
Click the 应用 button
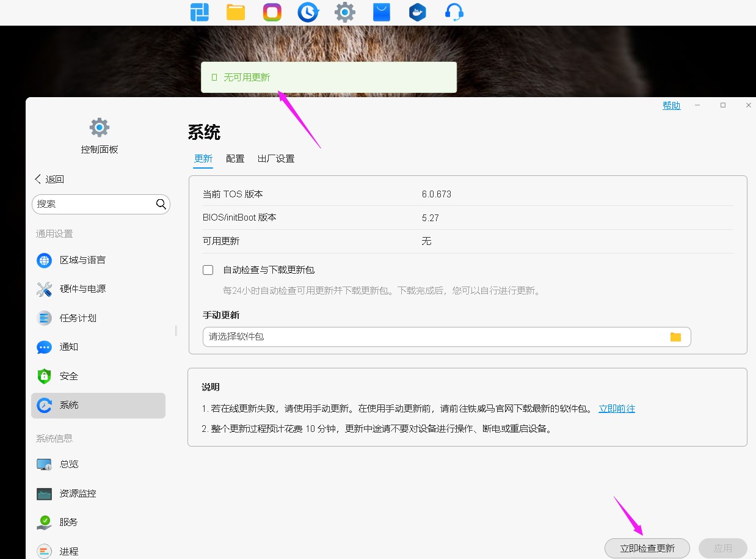(723, 549)
